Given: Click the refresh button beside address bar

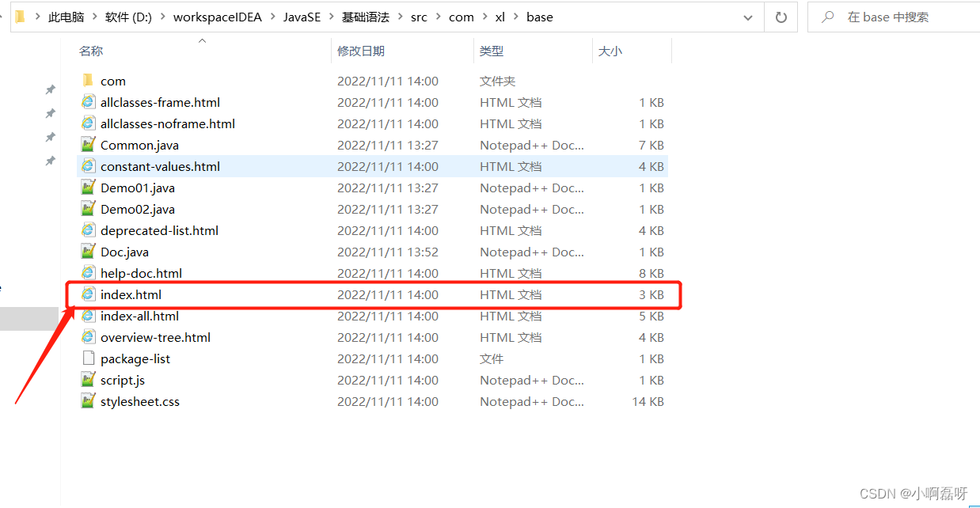Looking at the screenshot, I should tap(781, 17).
